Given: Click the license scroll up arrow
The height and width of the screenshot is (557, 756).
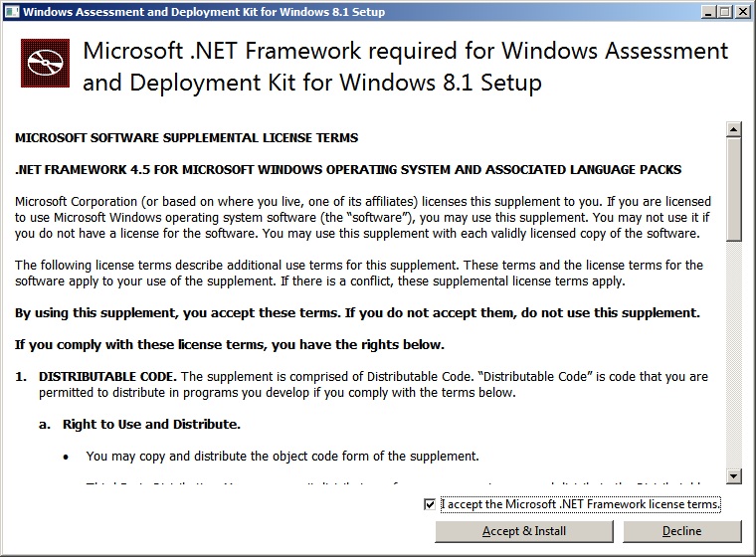Looking at the screenshot, I should pos(734,129).
